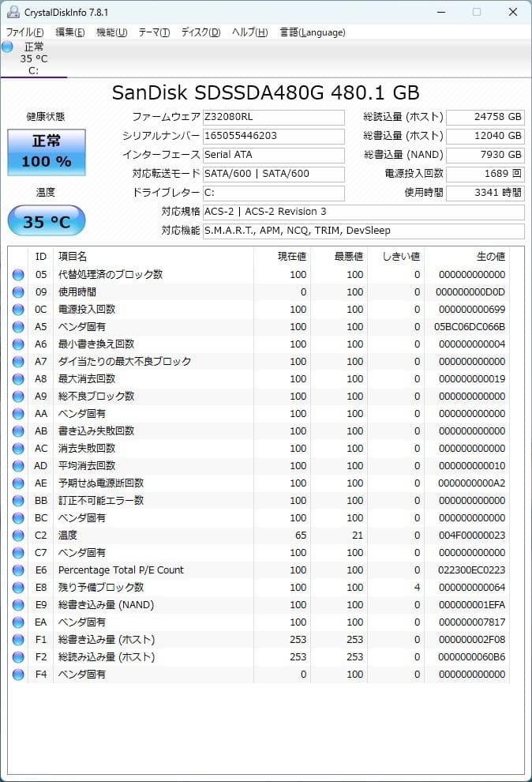The image size is (532, 782).
Task: Click power-on hours value 3341 時間
Action: tap(485, 193)
